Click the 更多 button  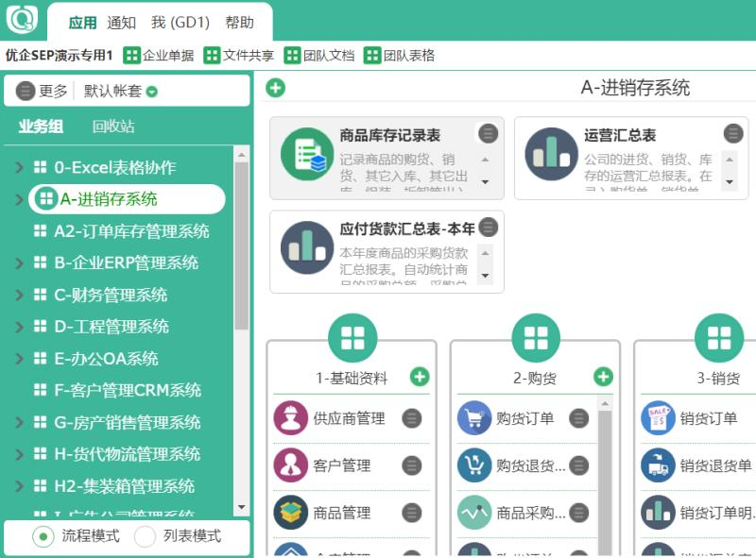[43, 92]
